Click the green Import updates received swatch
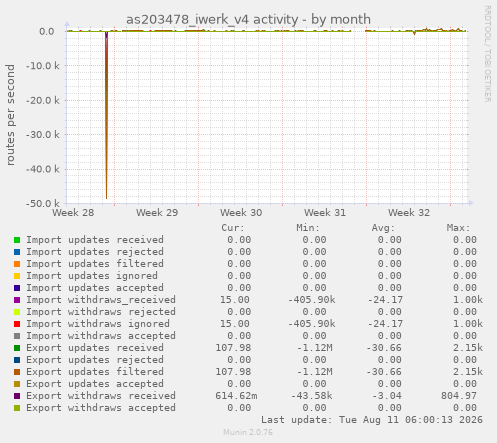The height and width of the screenshot is (443, 497). click(17, 240)
